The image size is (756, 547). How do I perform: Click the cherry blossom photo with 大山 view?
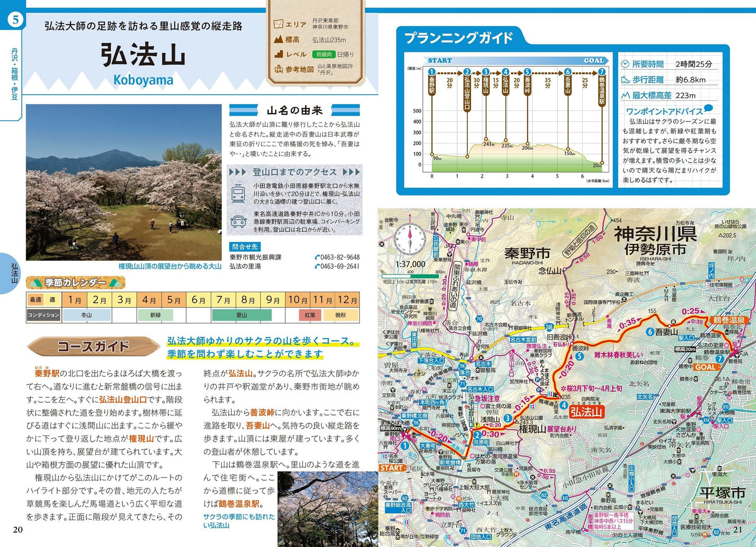pyautogui.click(x=124, y=182)
